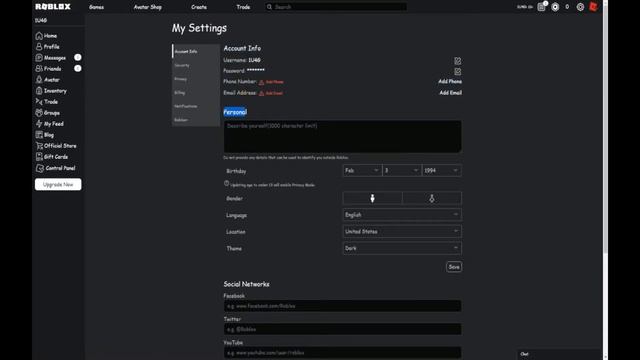Click the warning icon beside Email Address
The height and width of the screenshot is (360, 640).
[262, 93]
